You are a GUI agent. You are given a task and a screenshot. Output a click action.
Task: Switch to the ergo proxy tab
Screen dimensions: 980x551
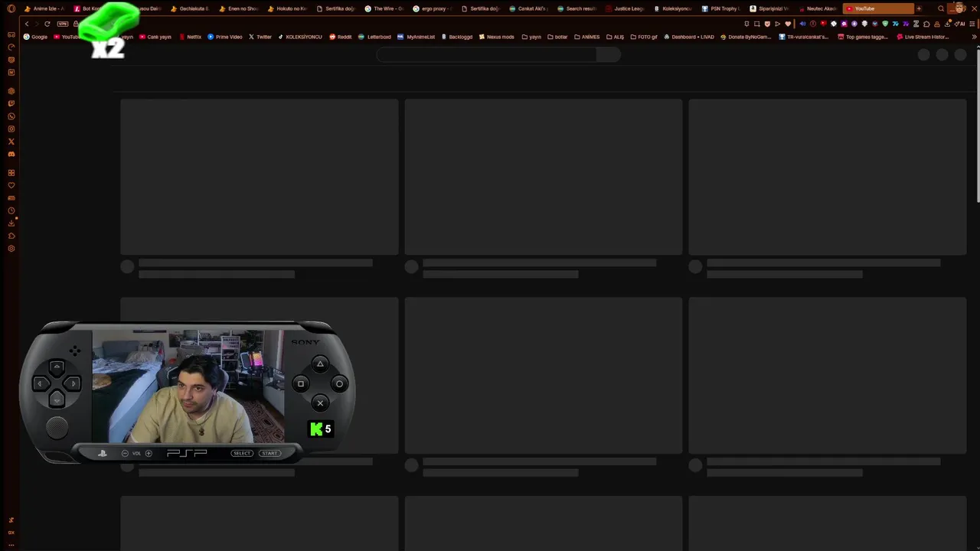pyautogui.click(x=432, y=8)
